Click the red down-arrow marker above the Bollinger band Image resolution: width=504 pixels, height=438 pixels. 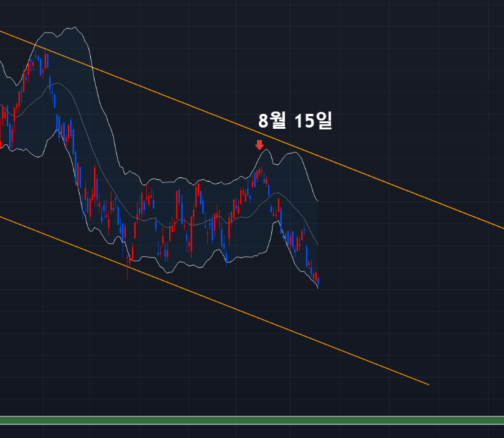coord(259,145)
